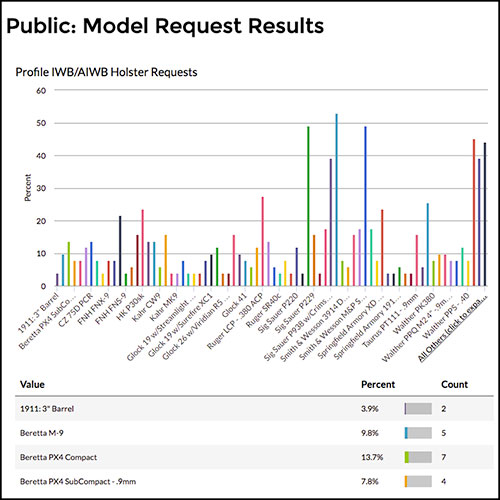
Task: Click the Glock 41 axis label
Action: pos(235,306)
